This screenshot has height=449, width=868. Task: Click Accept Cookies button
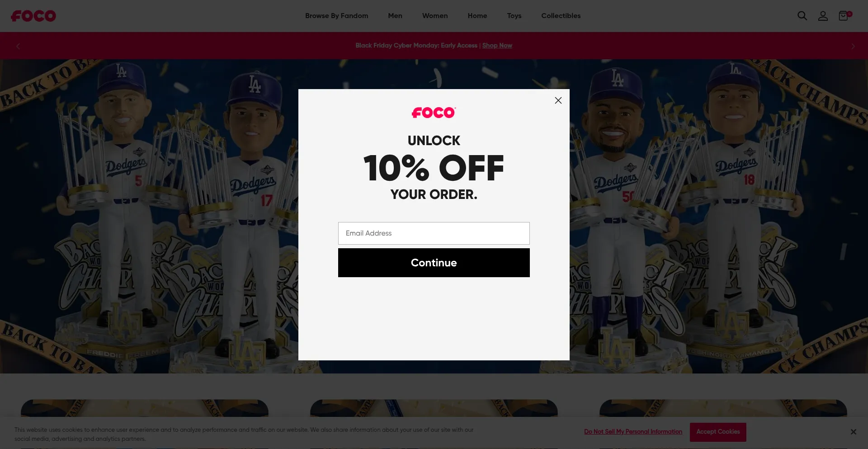click(x=718, y=432)
